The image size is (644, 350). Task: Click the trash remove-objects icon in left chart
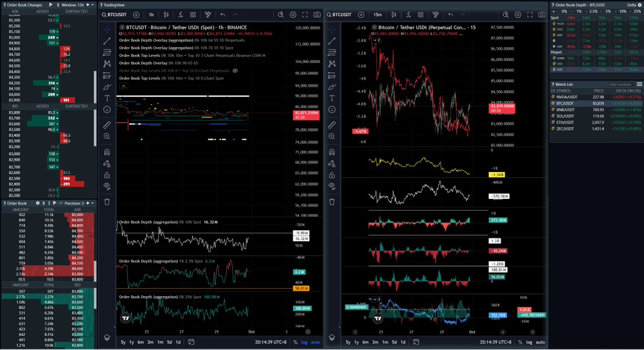(x=107, y=202)
